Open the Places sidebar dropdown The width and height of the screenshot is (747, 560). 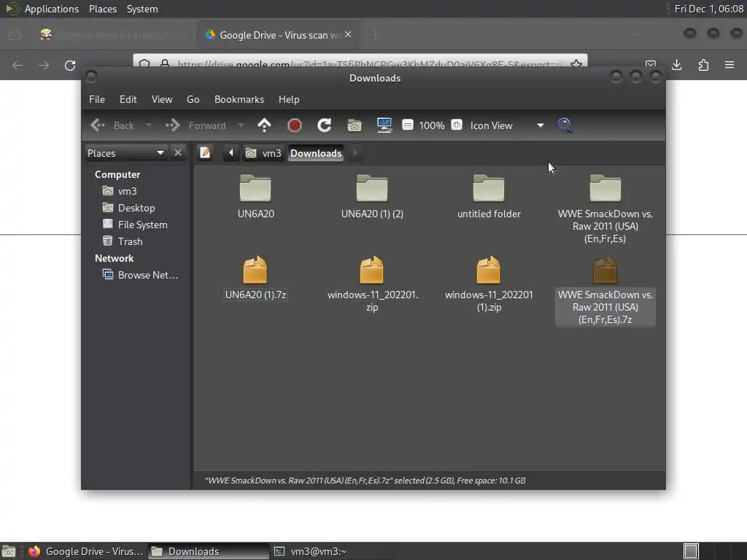point(125,153)
